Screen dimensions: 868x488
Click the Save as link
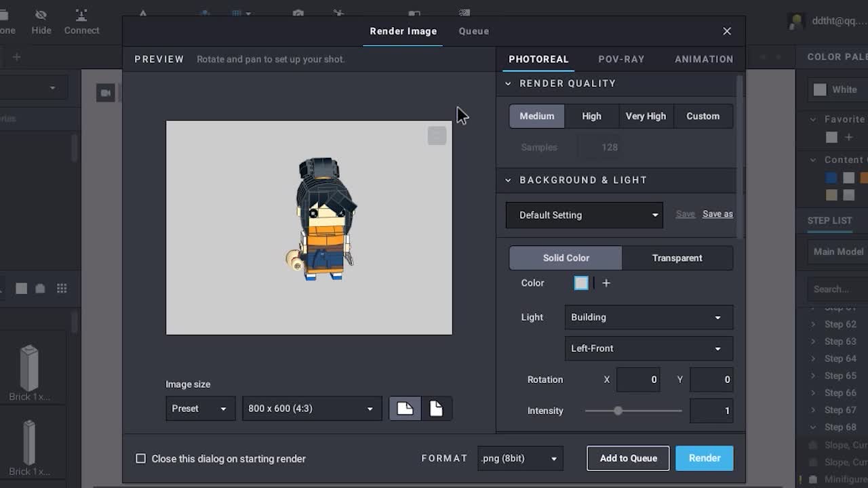click(x=717, y=214)
